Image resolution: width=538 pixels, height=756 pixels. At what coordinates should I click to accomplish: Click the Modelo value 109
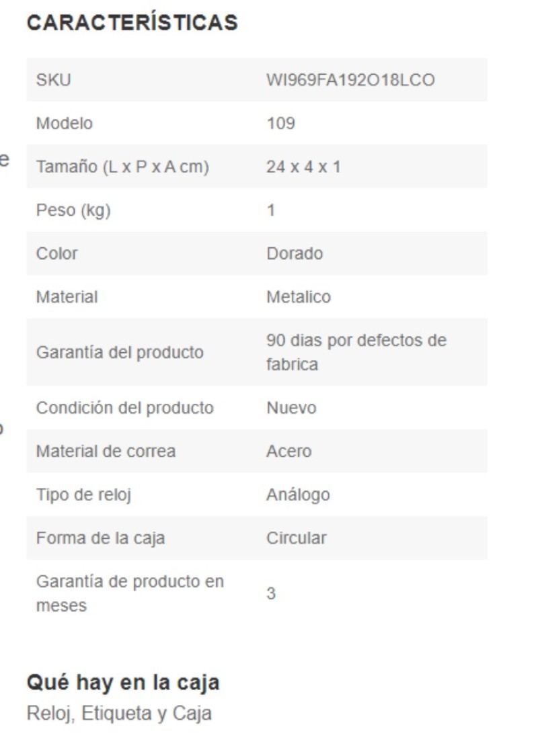[x=280, y=123]
